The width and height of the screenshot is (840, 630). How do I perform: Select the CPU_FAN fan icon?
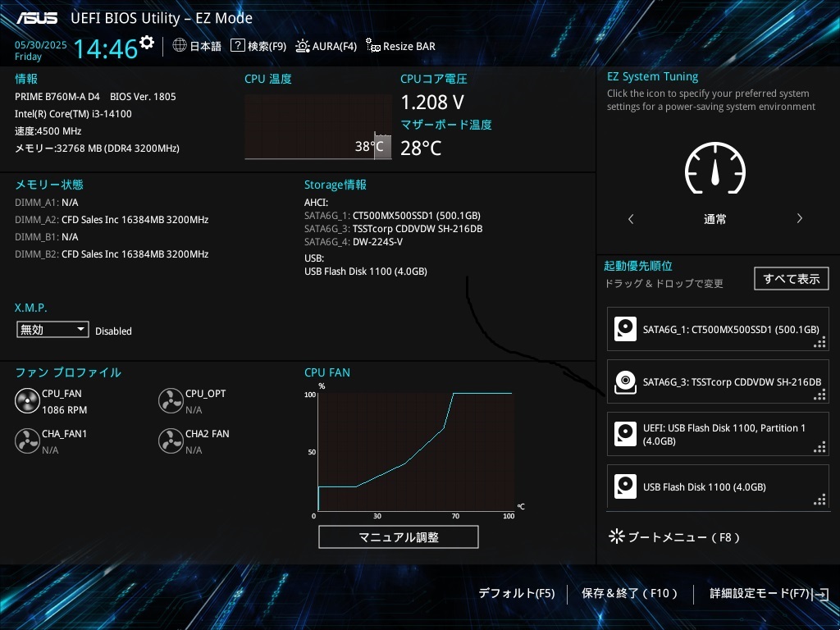point(27,400)
